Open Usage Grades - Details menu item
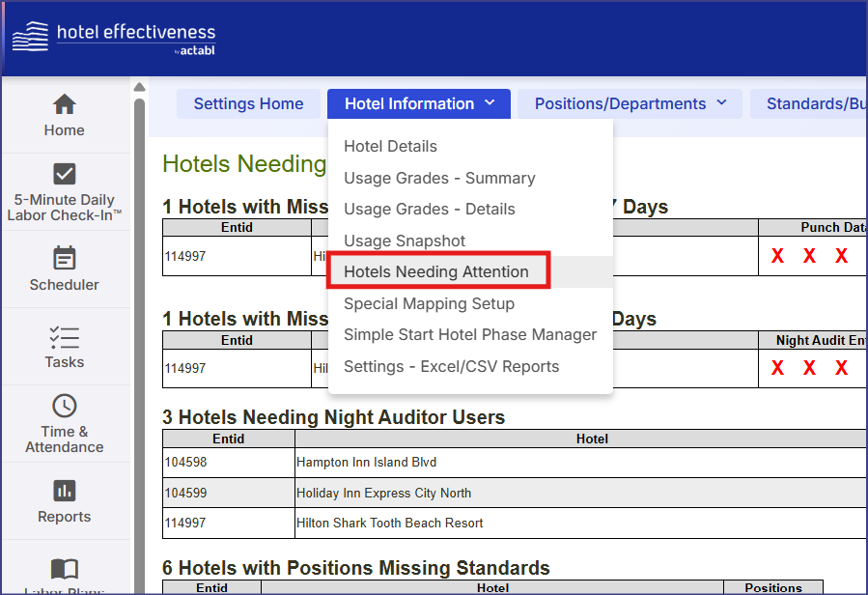 (x=429, y=210)
